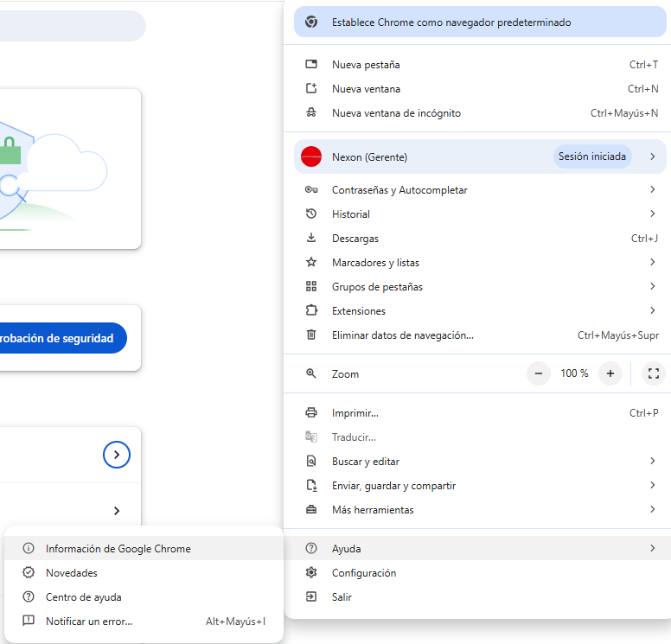671x644 pixels.
Task: Expand the Ayuda submenu arrow
Action: 653,548
